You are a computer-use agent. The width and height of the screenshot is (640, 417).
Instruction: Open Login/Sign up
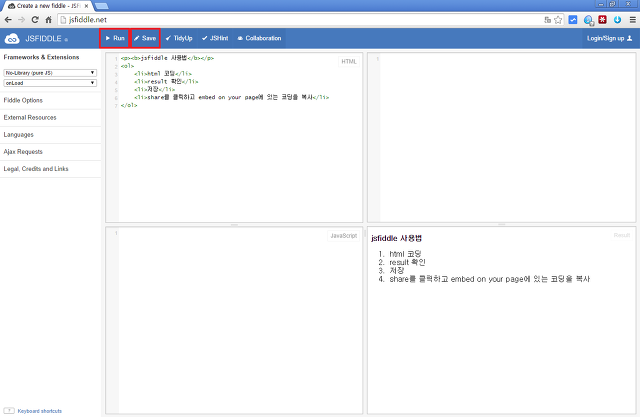pyautogui.click(x=609, y=38)
